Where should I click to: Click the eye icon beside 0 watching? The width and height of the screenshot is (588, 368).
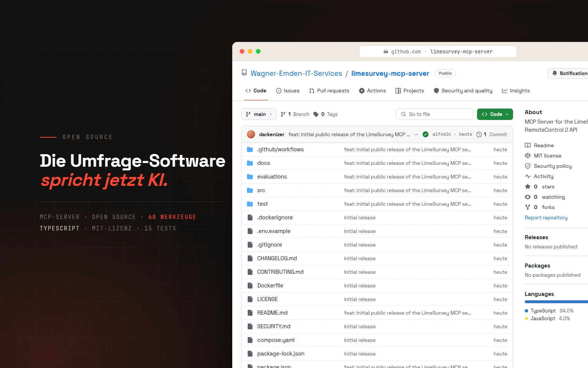tap(528, 197)
